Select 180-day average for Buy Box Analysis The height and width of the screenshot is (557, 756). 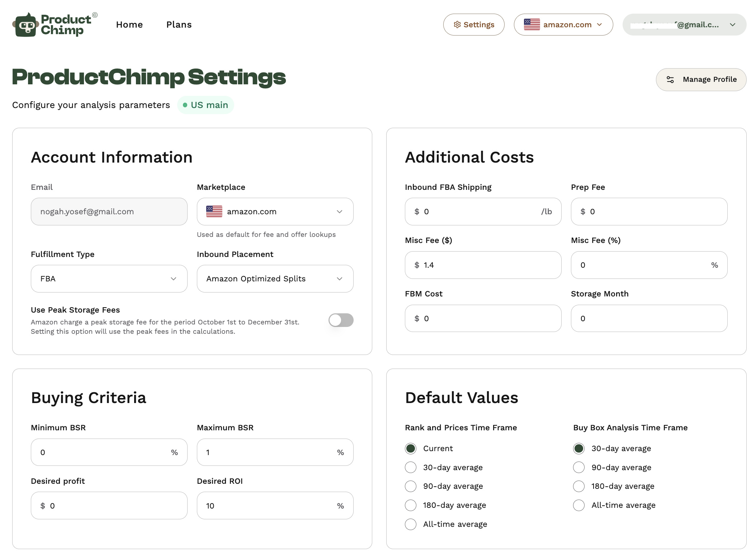pyautogui.click(x=579, y=486)
